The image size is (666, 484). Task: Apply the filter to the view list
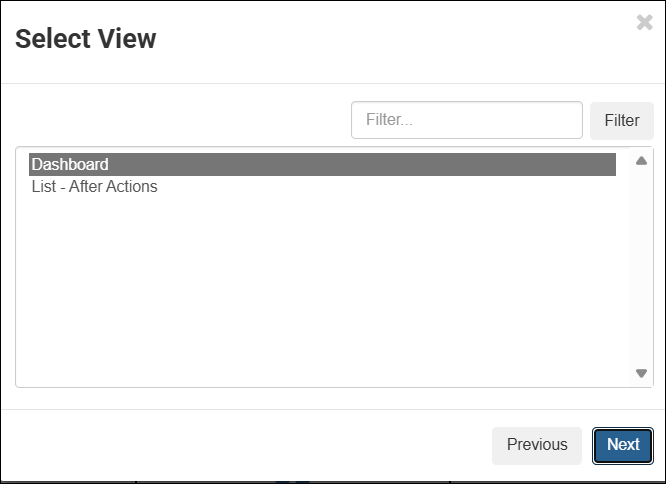(x=621, y=120)
